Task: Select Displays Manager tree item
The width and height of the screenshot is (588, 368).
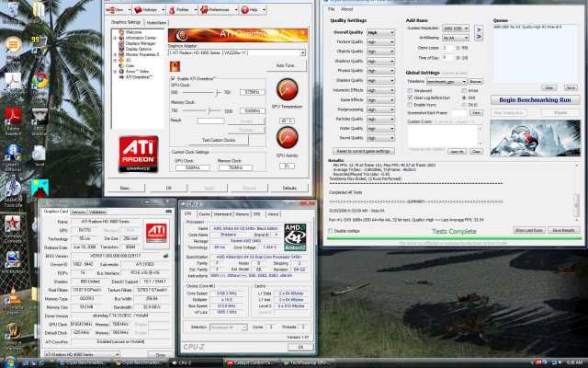Action: (141, 43)
